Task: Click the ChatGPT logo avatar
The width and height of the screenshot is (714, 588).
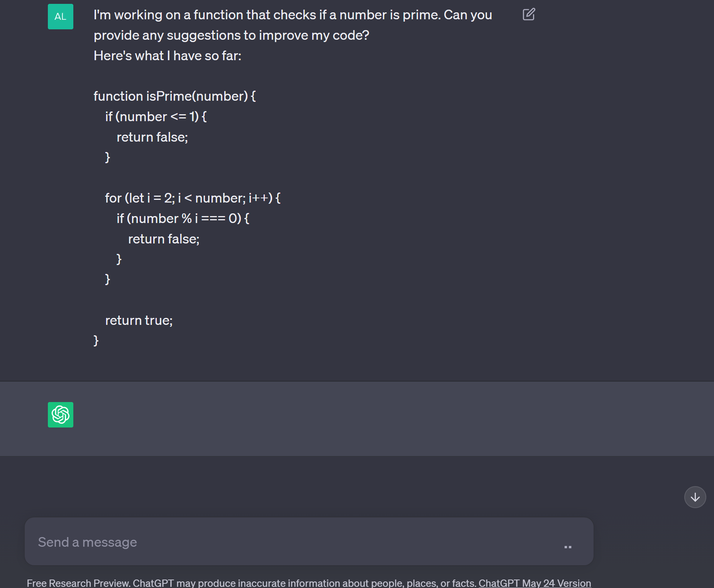Action: [61, 415]
